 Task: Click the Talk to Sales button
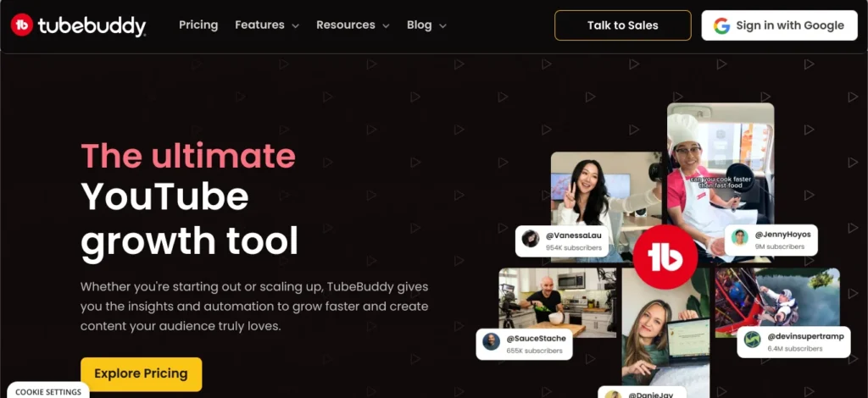point(623,25)
